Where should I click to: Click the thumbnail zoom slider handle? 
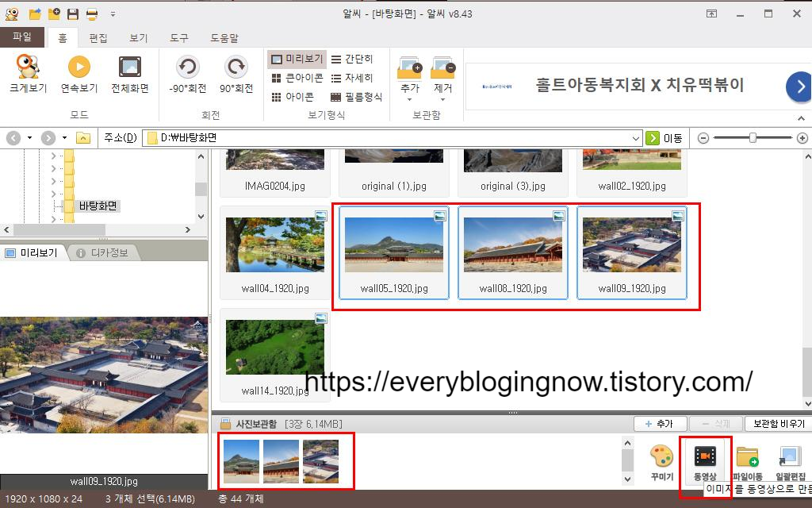click(753, 137)
